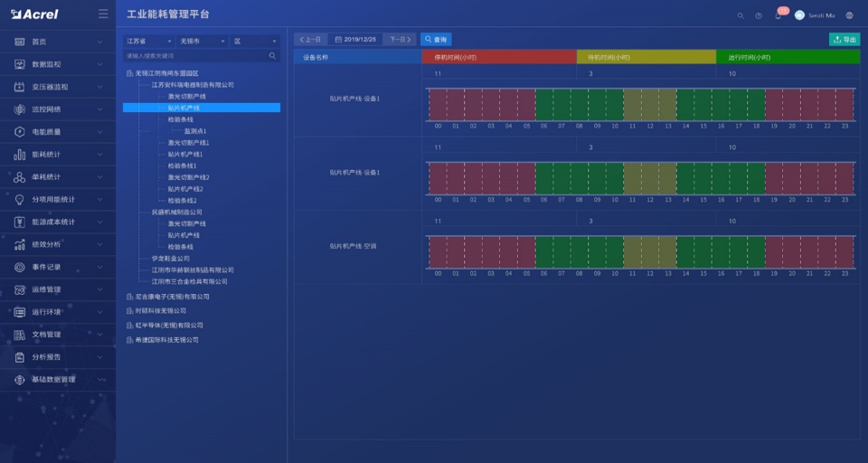Click the building icon of 尼吉康电子(无锡)有限公司

tap(129, 297)
